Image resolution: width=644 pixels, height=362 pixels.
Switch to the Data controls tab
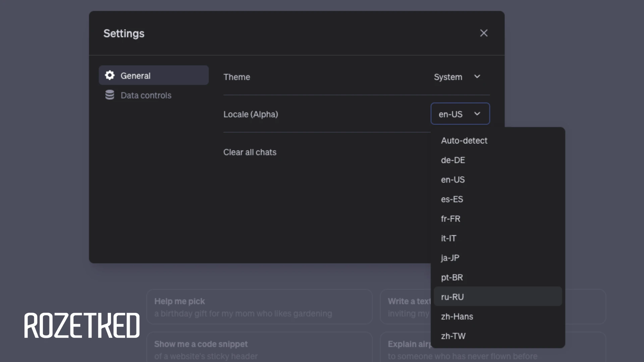click(146, 95)
